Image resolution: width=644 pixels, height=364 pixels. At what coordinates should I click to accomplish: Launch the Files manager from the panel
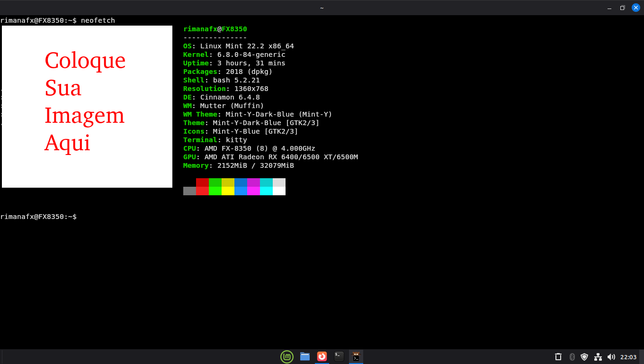click(305, 357)
